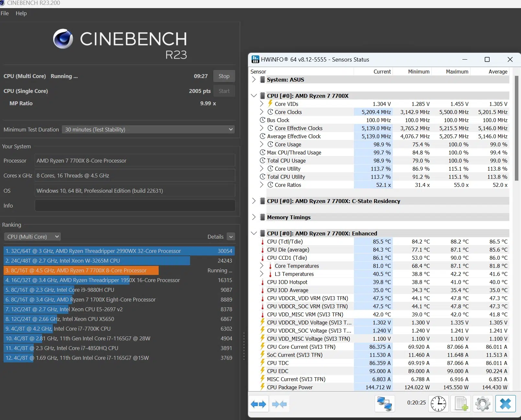Click the HWiNFO sensor list scrollbar
The image size is (521, 420).
(516, 128)
